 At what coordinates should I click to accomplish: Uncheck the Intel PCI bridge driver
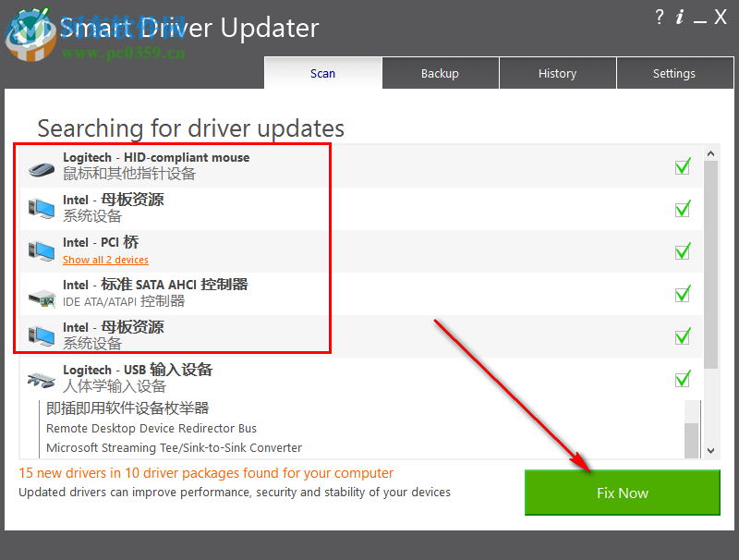pyautogui.click(x=683, y=250)
